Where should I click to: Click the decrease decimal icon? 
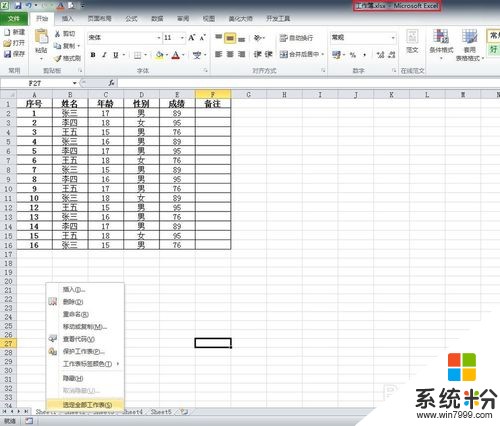point(392,55)
